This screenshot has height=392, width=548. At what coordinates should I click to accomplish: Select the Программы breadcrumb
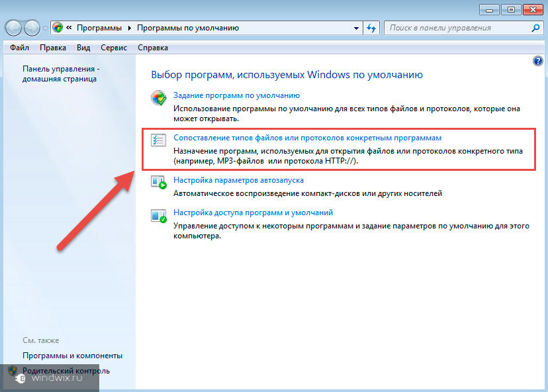click(99, 28)
